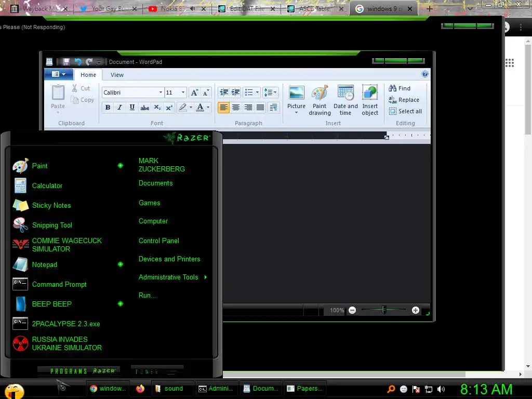Redo from quick access toolbar
Image resolution: width=532 pixels, height=399 pixels.
[89, 62]
